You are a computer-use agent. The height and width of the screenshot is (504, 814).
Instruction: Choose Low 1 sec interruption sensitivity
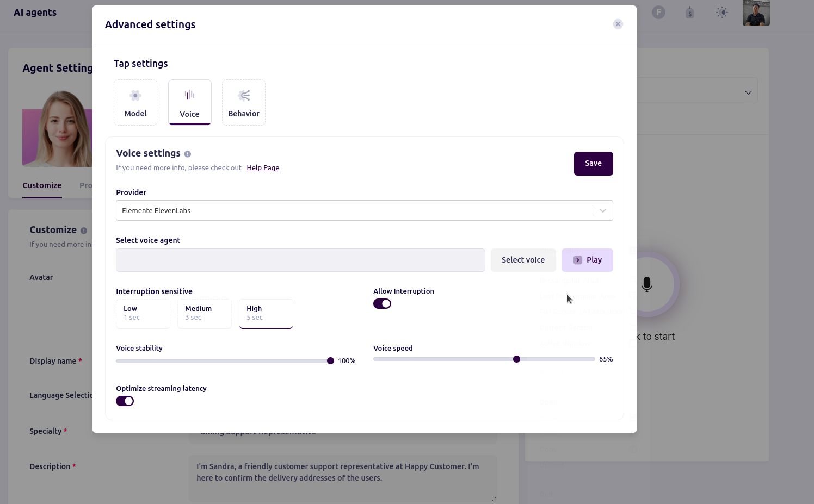143,314
